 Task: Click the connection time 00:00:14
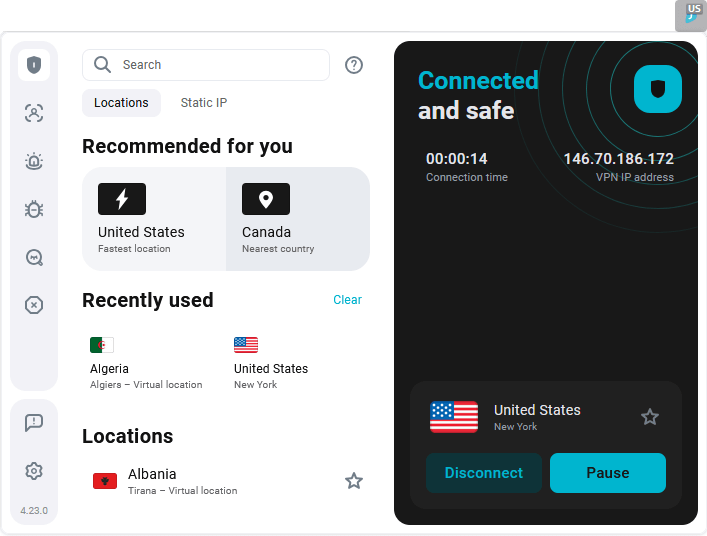point(457,159)
